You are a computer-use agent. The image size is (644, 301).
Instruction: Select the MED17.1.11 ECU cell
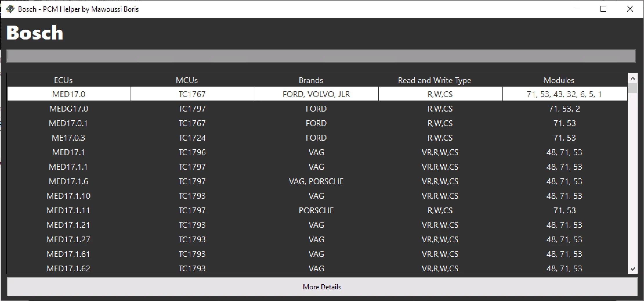click(x=68, y=210)
